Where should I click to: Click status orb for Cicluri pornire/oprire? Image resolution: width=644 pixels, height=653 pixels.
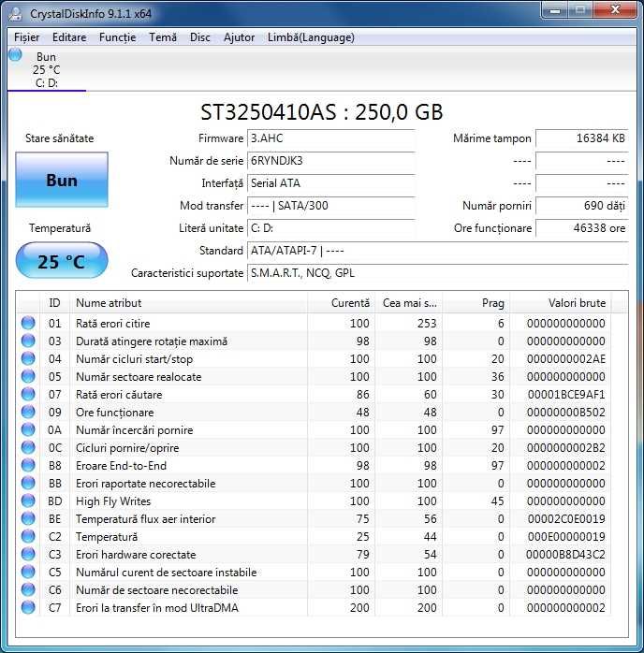coord(28,447)
